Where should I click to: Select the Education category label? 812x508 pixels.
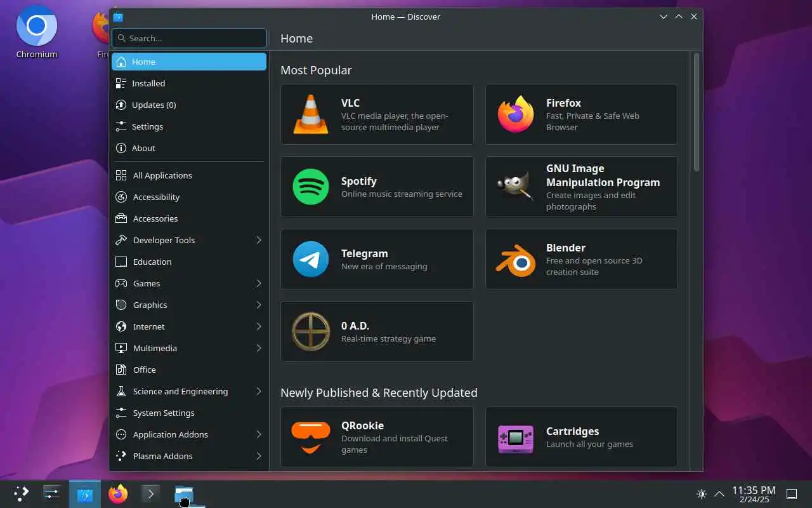pyautogui.click(x=152, y=262)
